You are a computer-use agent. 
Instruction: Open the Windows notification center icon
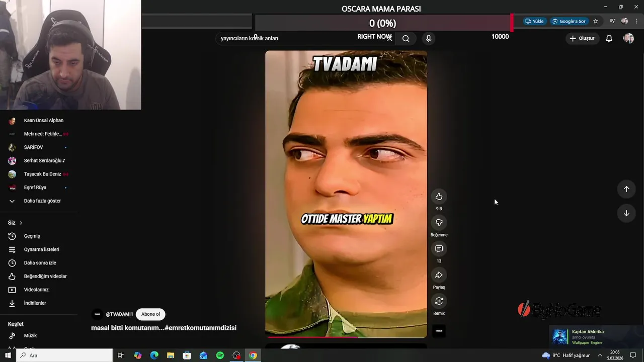coord(633,355)
